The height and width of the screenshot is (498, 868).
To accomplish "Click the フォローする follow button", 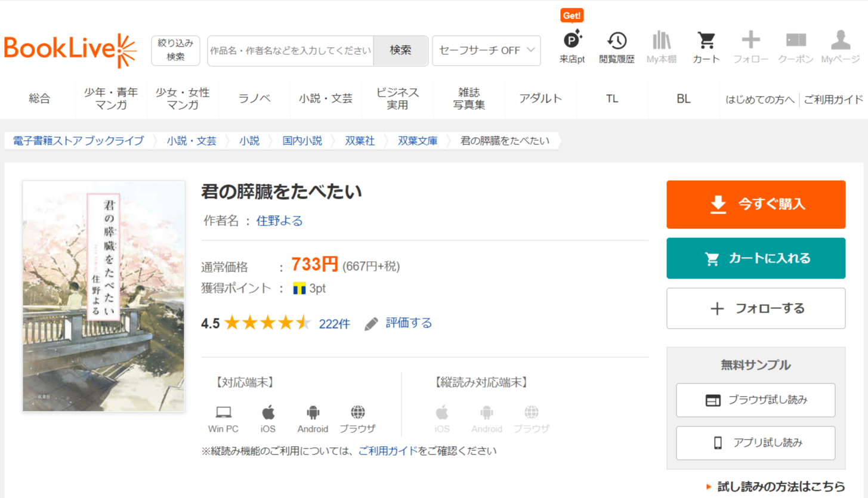I will point(756,308).
